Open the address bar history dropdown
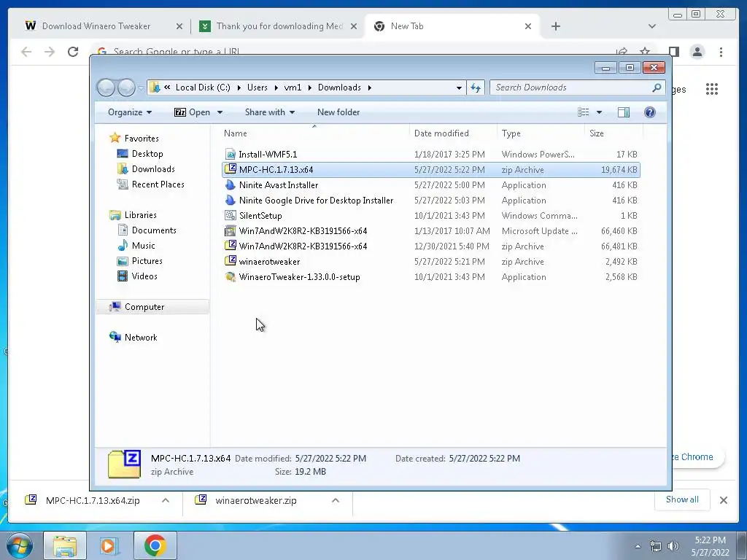Screen dimensions: 747x560 (459, 87)
